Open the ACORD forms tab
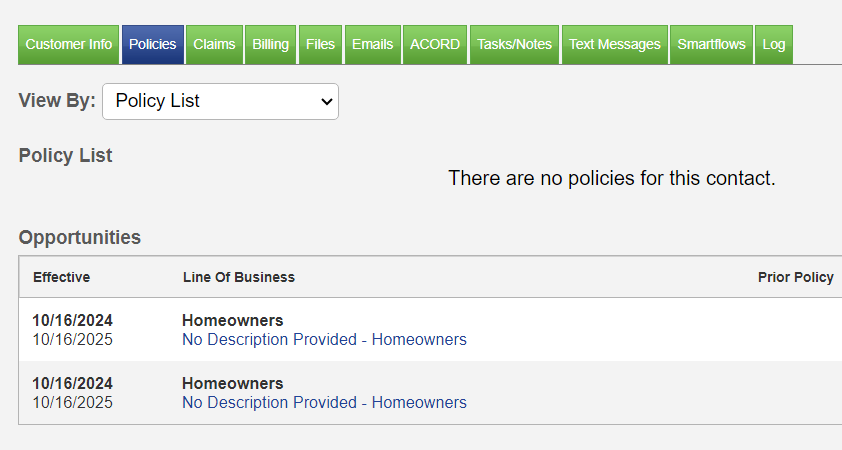The image size is (842, 450). tap(435, 45)
